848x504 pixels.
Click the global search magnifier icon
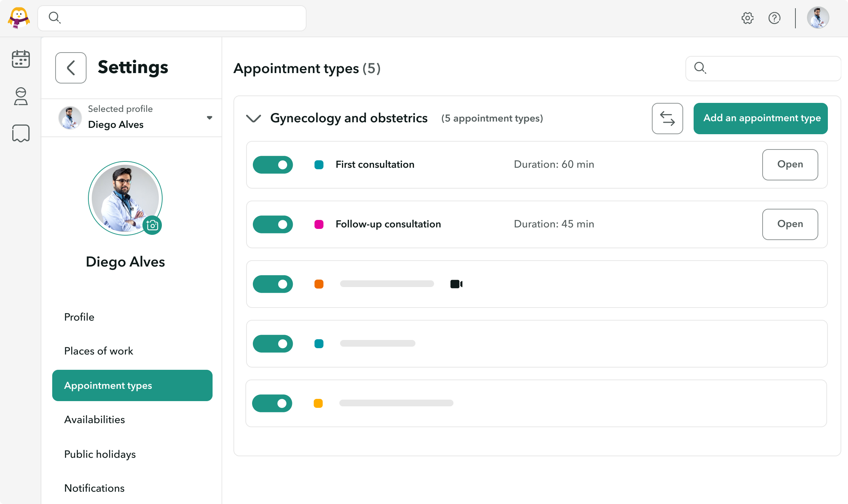(54, 18)
